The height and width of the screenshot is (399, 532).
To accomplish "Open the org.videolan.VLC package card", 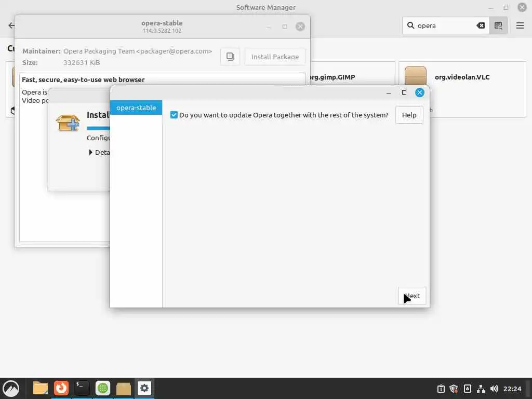I will point(462,89).
